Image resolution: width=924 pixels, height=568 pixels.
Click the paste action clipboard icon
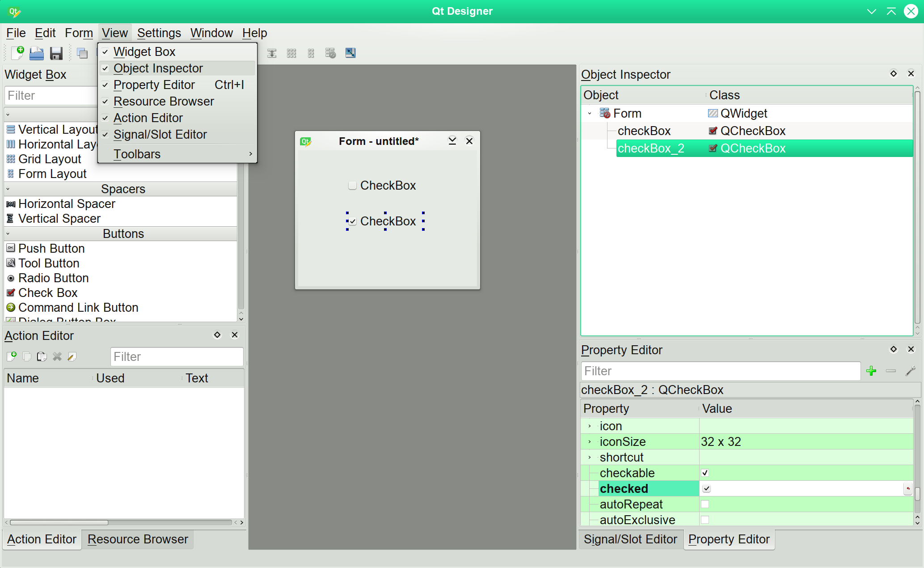(x=42, y=356)
